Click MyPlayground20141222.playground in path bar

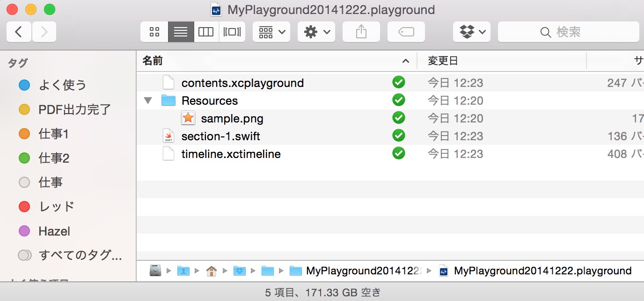(x=535, y=271)
